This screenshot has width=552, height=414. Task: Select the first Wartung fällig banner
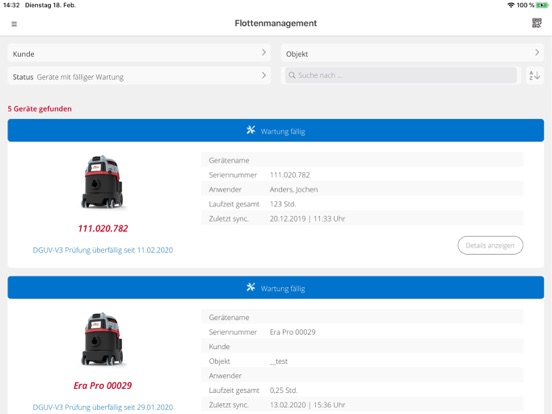(x=276, y=131)
